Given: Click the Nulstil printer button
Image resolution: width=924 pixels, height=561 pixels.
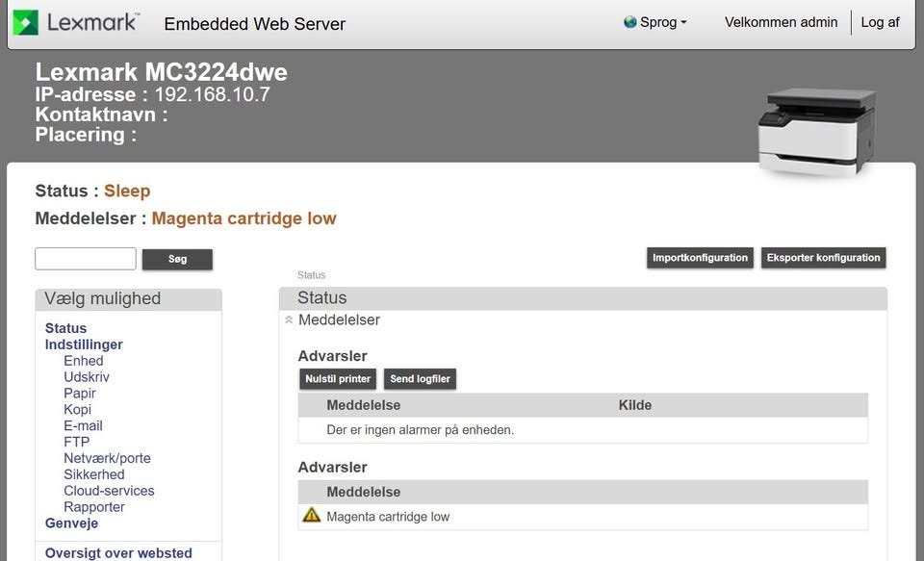Looking at the screenshot, I should tap(338, 379).
